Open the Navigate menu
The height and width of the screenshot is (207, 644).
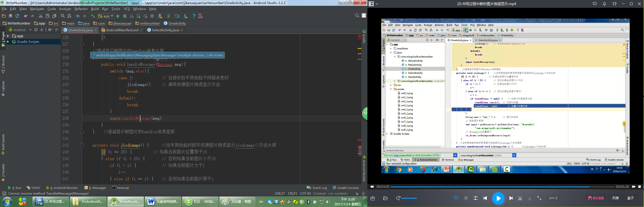[37, 9]
